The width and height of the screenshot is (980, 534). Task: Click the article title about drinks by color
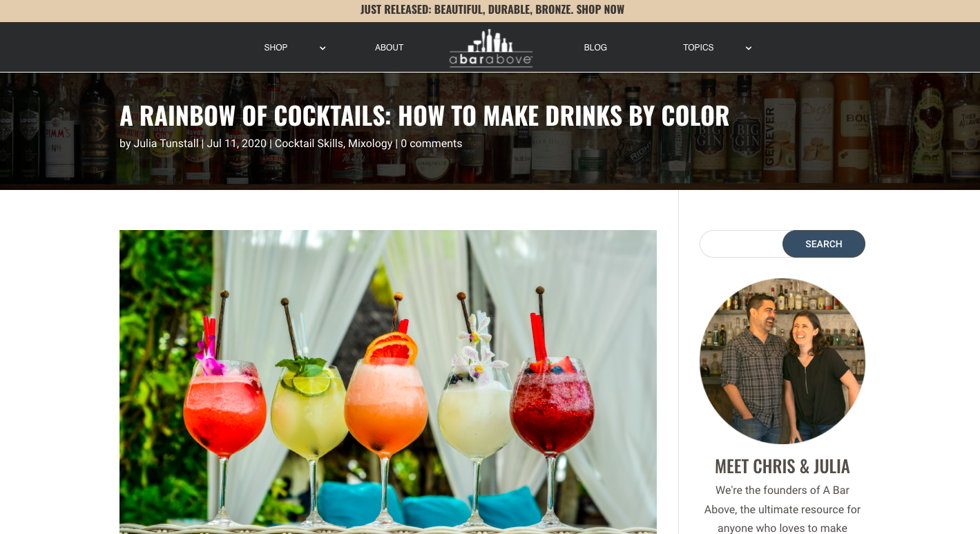click(425, 116)
